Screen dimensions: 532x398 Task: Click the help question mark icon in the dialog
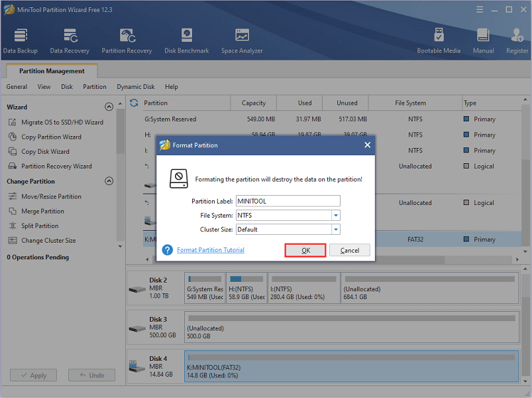point(167,250)
